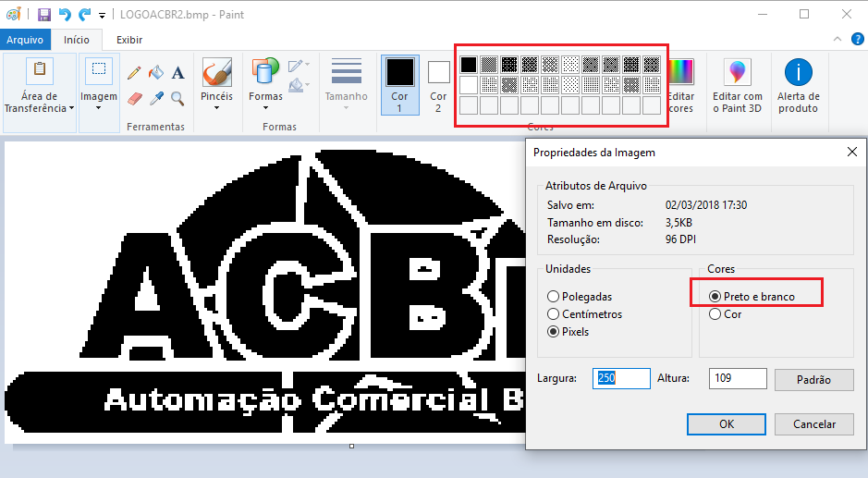The width and height of the screenshot is (868, 478).
Task: Switch colors to the Cor option
Action: [725, 314]
